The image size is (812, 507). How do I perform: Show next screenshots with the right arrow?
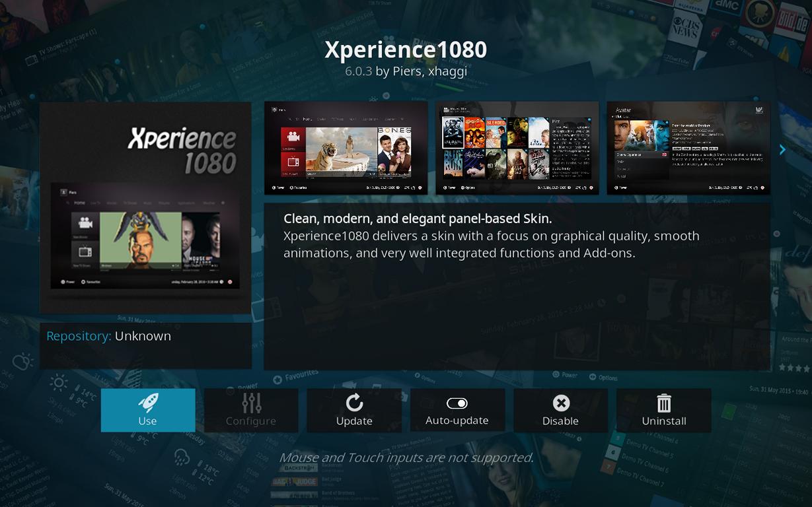pyautogui.click(x=782, y=150)
